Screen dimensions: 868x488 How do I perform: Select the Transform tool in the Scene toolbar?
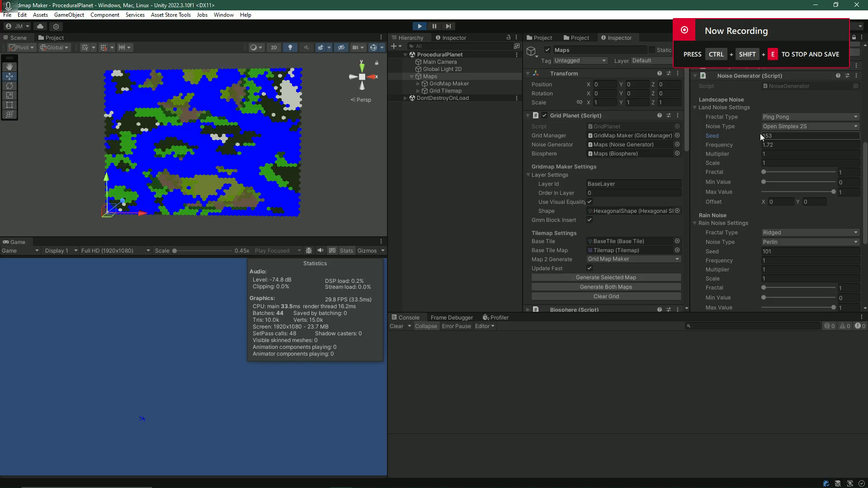(9, 114)
